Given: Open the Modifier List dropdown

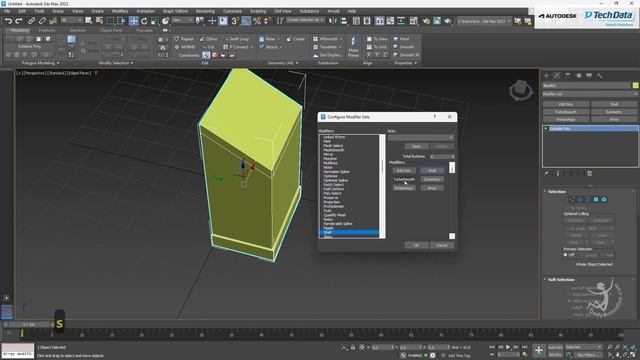Looking at the screenshot, I should tap(590, 94).
